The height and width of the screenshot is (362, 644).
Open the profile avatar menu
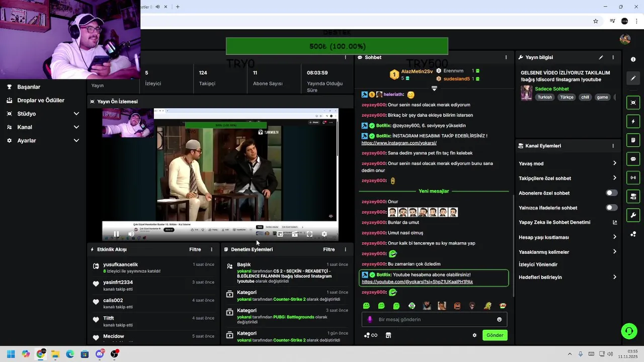(625, 39)
